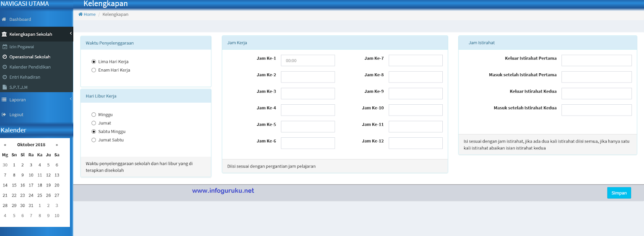Select day 17 in the calendar
The width and height of the screenshot is (644, 236).
pyautogui.click(x=31, y=185)
